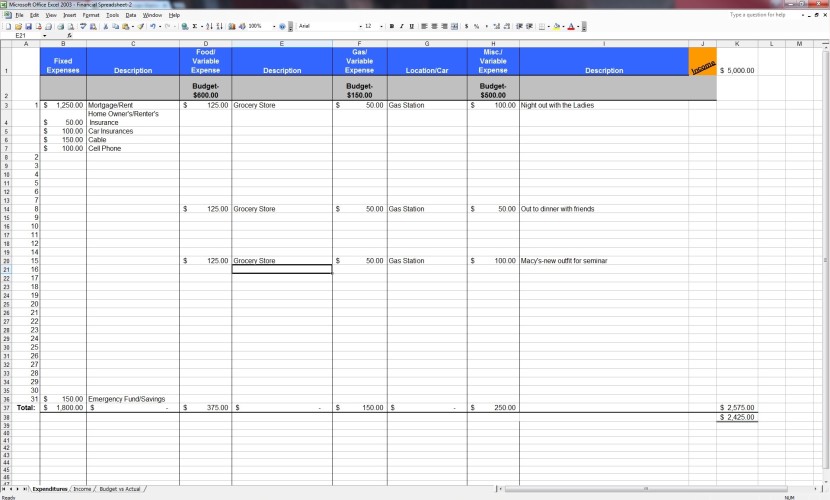
Task: Click the orange Income header cell
Action: click(702, 61)
